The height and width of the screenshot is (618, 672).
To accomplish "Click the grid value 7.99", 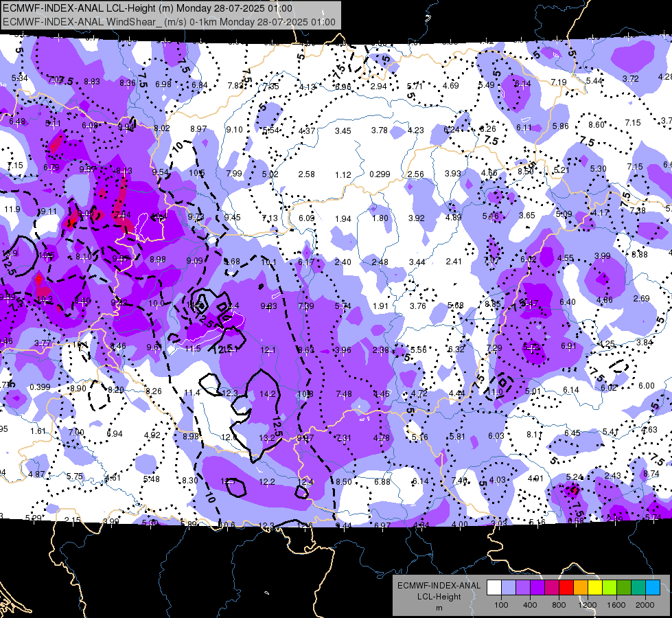I will [234, 174].
